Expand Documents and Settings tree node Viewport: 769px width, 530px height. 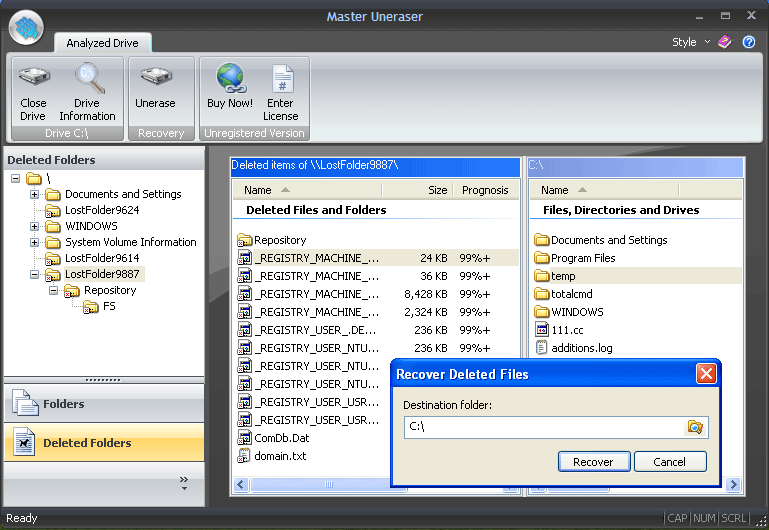coord(34,195)
